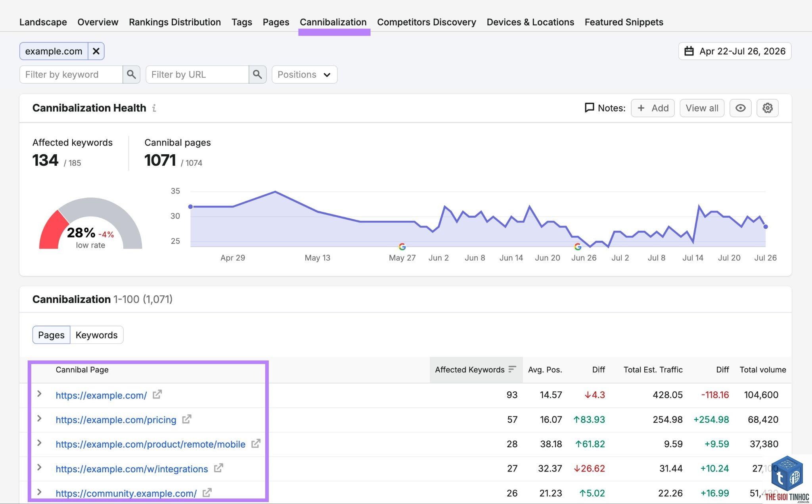The height and width of the screenshot is (504, 812).
Task: Open chart settings gear icon
Action: (768, 108)
